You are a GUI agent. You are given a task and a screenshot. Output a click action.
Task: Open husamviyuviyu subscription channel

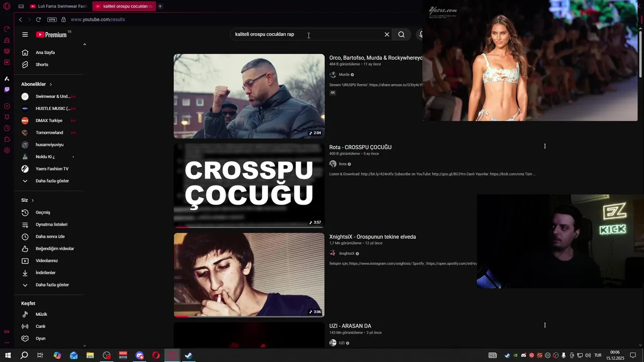tap(49, 145)
